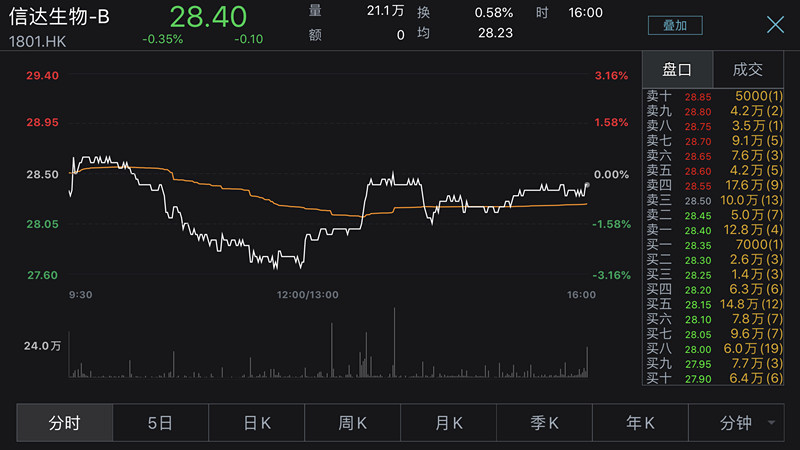Click the turnover rate 0.58%
Viewport: 800px width, 450px height.
(x=493, y=12)
